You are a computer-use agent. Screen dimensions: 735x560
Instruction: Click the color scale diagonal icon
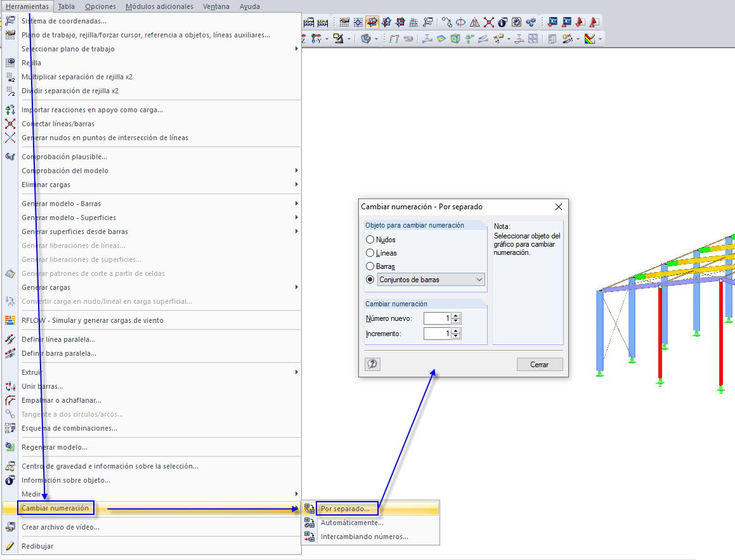tap(590, 39)
